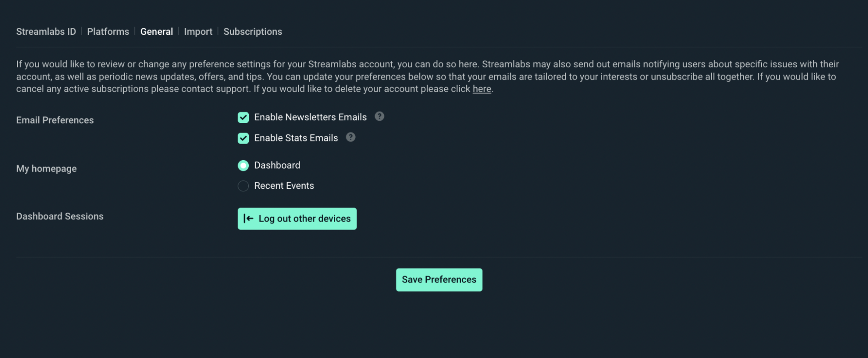View the Subscriptions tab
Image resolution: width=868 pixels, height=358 pixels.
point(253,31)
